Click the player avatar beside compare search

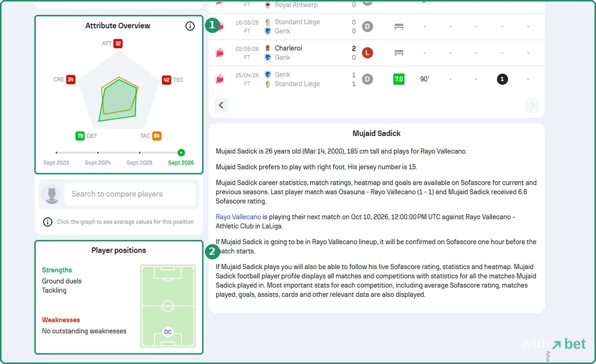(x=52, y=194)
